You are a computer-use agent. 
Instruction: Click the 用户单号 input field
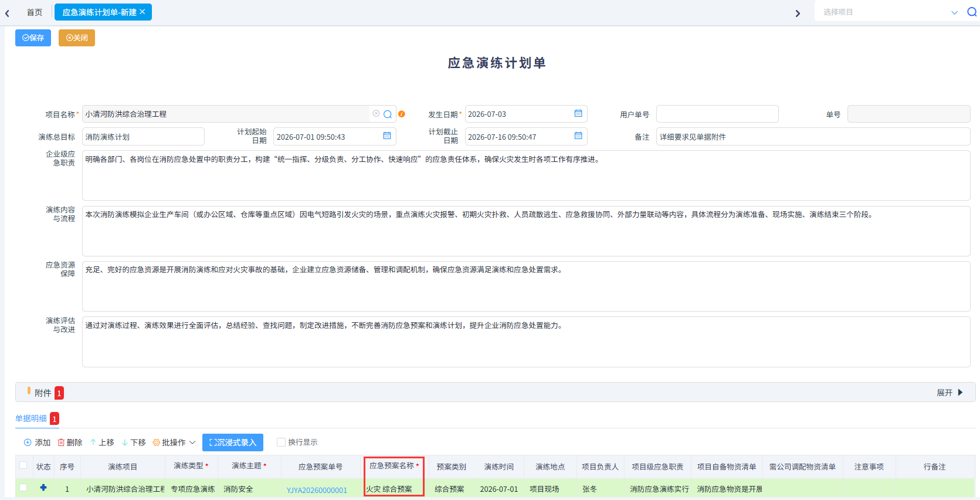coord(717,114)
